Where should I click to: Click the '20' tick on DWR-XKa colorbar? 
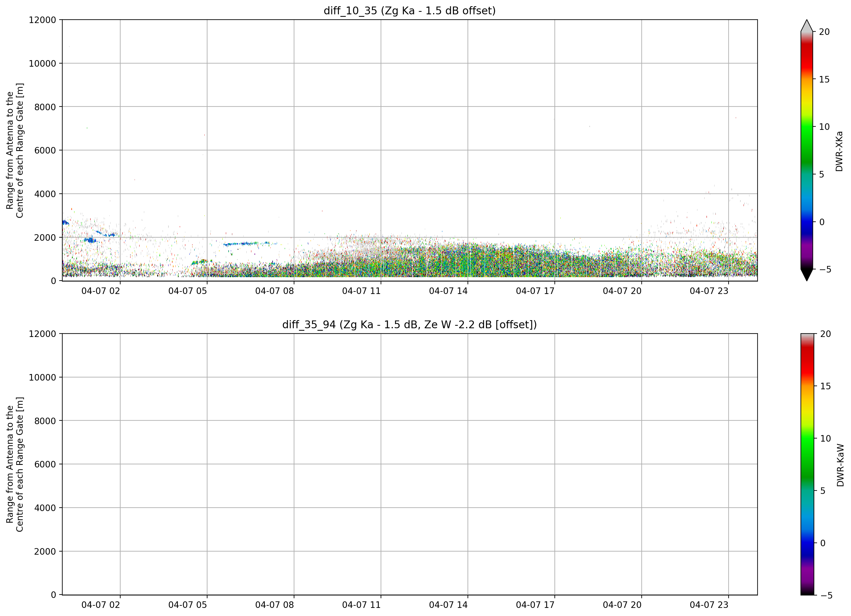tap(824, 32)
